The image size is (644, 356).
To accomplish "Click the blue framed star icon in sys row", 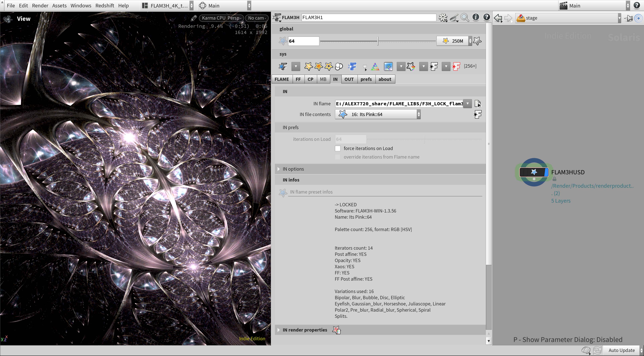I will [x=388, y=66].
